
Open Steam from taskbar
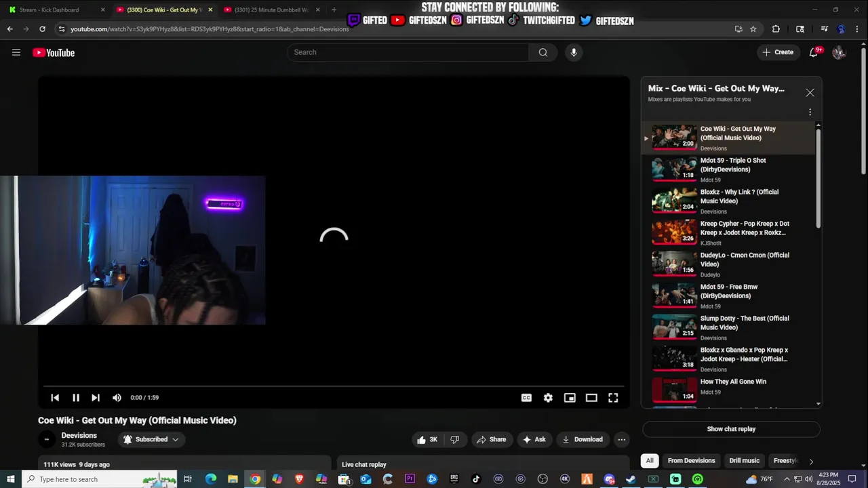pos(631,479)
